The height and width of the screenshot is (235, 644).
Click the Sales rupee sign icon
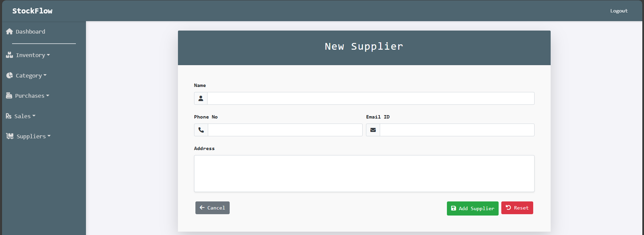tap(9, 116)
